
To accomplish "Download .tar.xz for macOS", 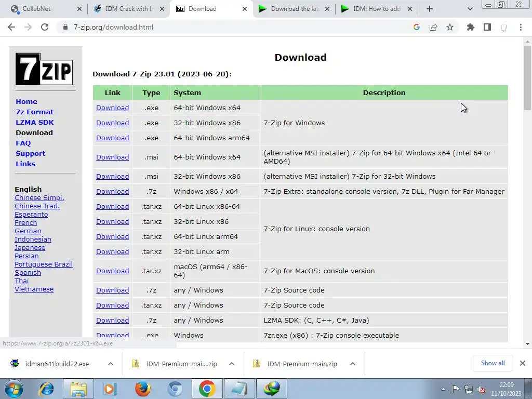I will click(x=112, y=271).
